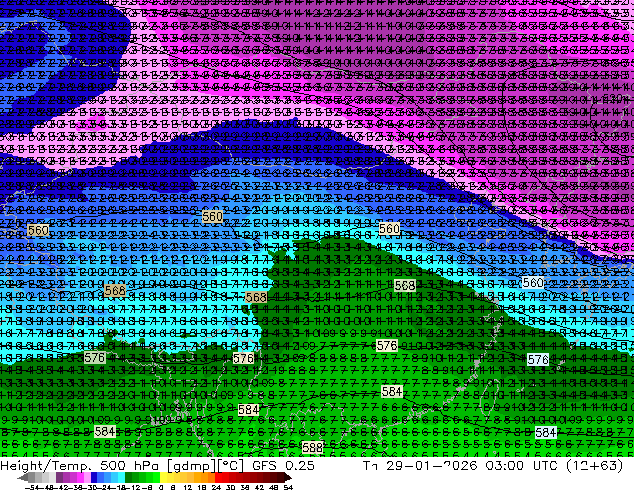
Task: Click the leftmost 576 contour label
Action: (95, 357)
